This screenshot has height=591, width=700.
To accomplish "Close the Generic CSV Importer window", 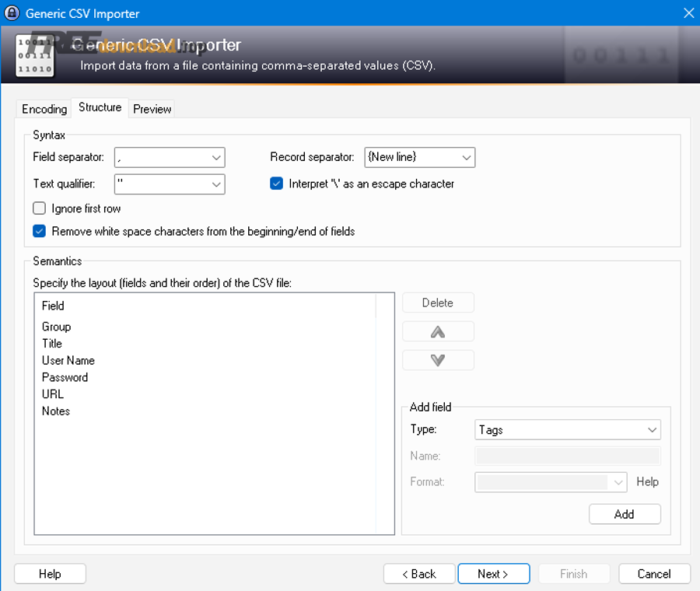I will (688, 13).
